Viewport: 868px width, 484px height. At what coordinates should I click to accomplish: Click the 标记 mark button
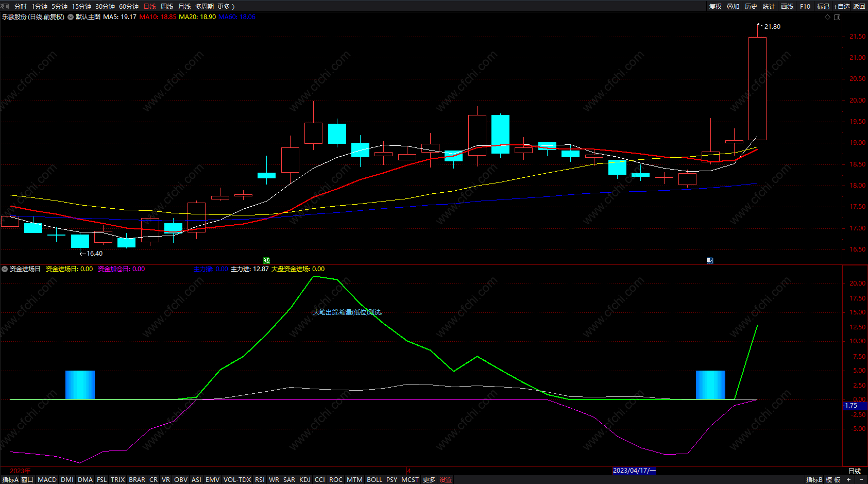[x=823, y=6]
